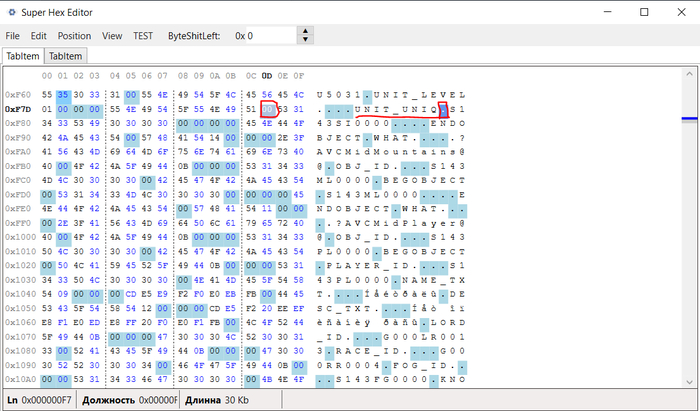
Task: Switch to the second TabItem tab
Action: pos(65,56)
